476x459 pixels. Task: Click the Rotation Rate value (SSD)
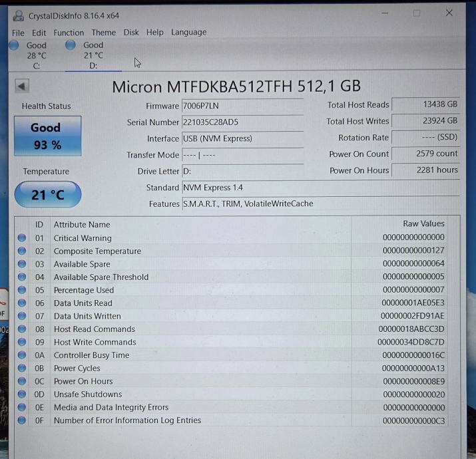click(425, 137)
